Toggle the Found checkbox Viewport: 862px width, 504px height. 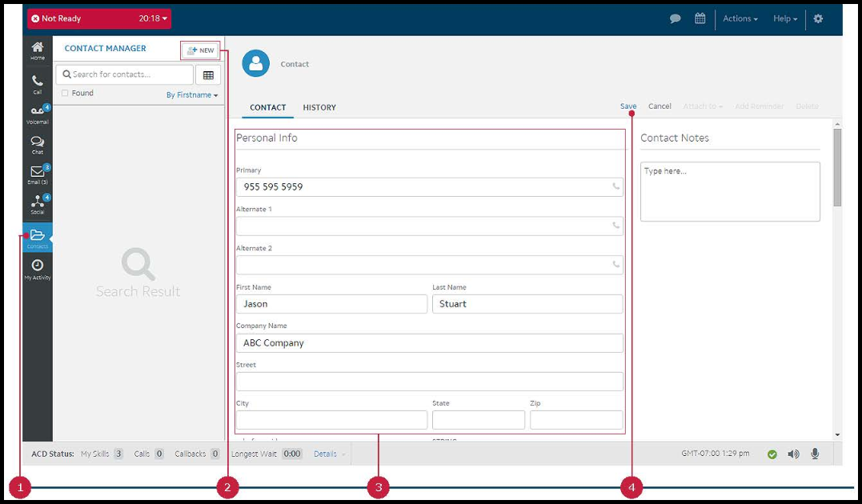(65, 93)
